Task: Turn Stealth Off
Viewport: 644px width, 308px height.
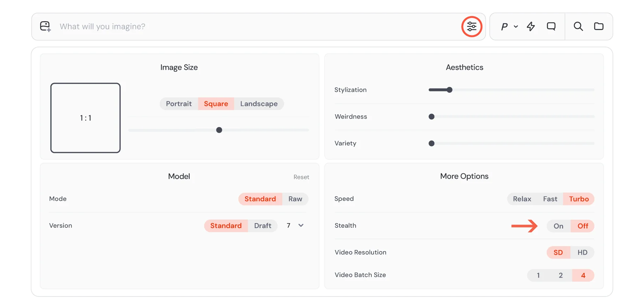Action: point(583,226)
